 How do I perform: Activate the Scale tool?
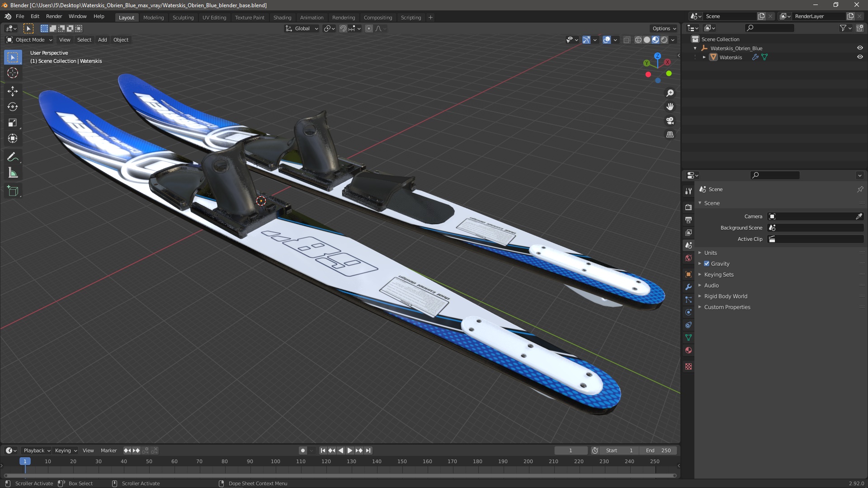pyautogui.click(x=13, y=123)
